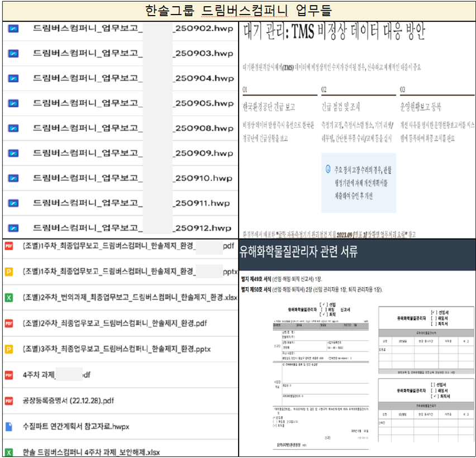Open file 드림버스컴퍼니_업무보고 250910.hwp
This screenshot has height=458, width=476.
tap(132, 178)
